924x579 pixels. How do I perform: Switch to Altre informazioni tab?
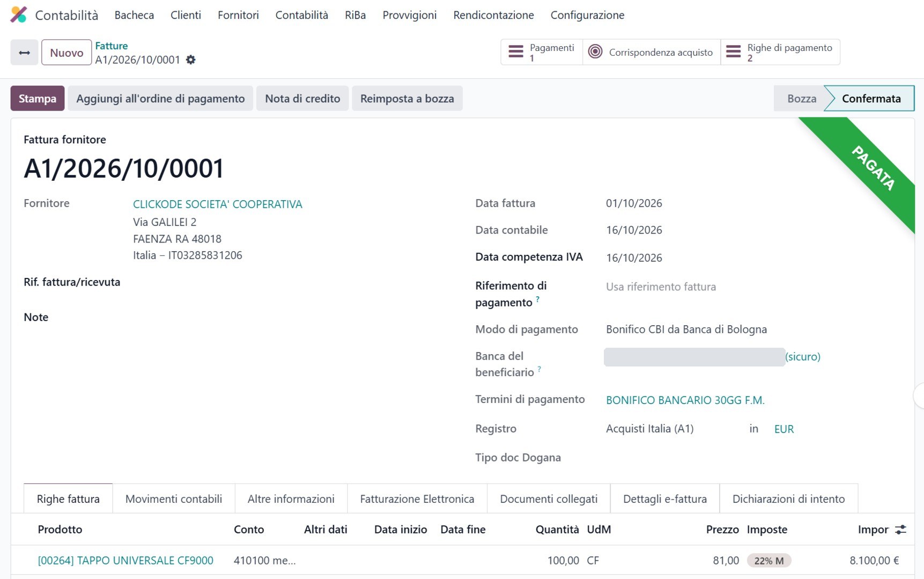tap(291, 499)
